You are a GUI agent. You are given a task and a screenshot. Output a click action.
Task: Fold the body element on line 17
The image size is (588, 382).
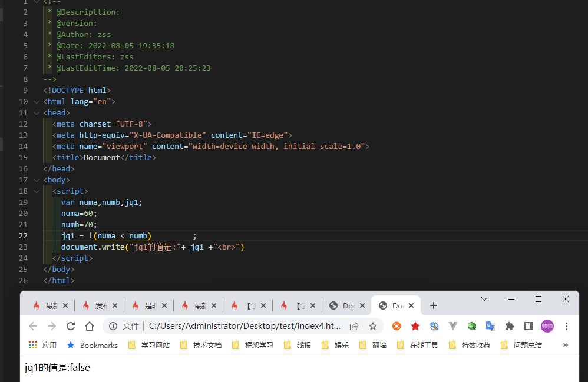37,180
